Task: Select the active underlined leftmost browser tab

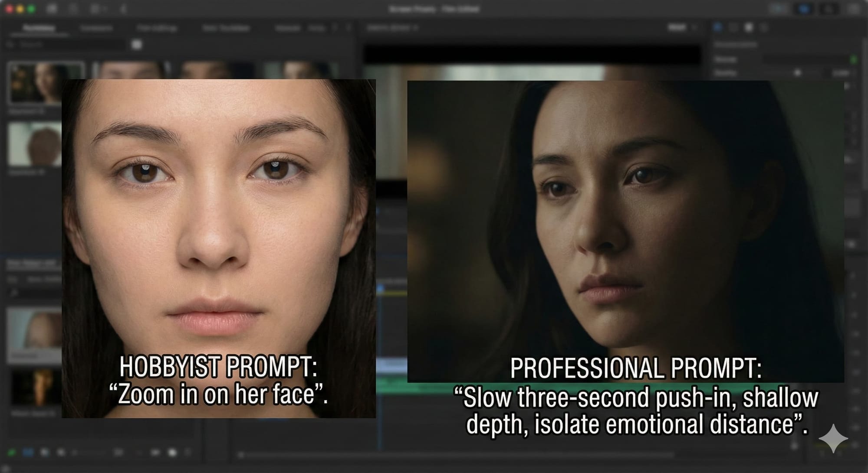Action: click(x=39, y=28)
